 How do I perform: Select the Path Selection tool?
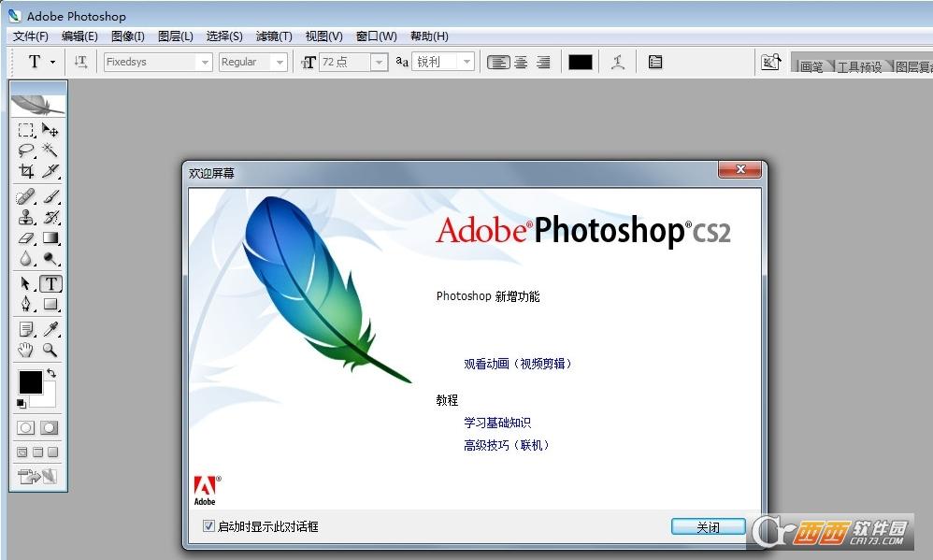coord(25,284)
